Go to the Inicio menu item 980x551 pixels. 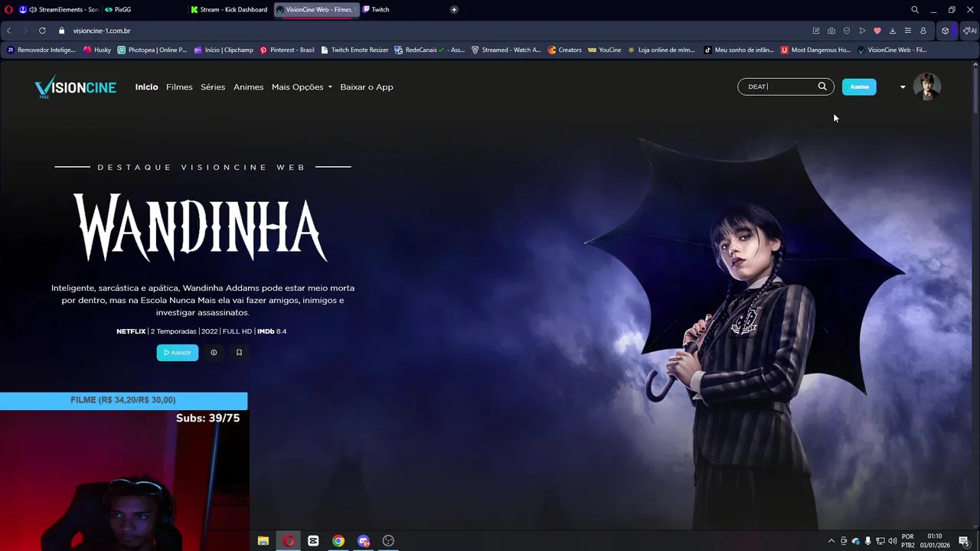(x=146, y=87)
